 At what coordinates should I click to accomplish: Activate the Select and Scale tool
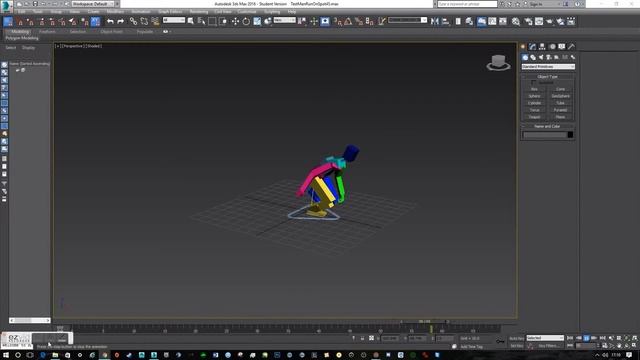pyautogui.click(x=257, y=21)
